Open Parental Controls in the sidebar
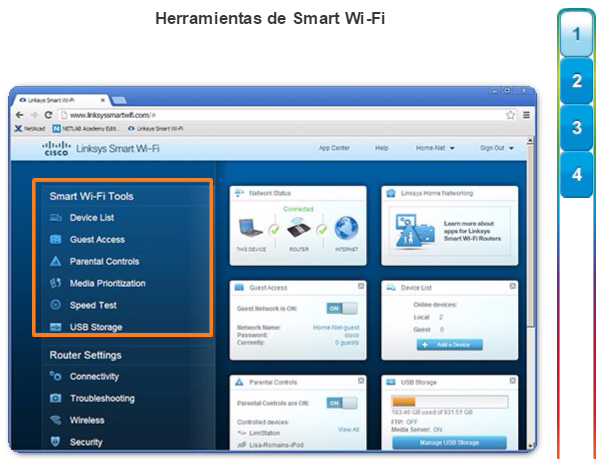Screen dimensions: 601x459 click(x=104, y=261)
